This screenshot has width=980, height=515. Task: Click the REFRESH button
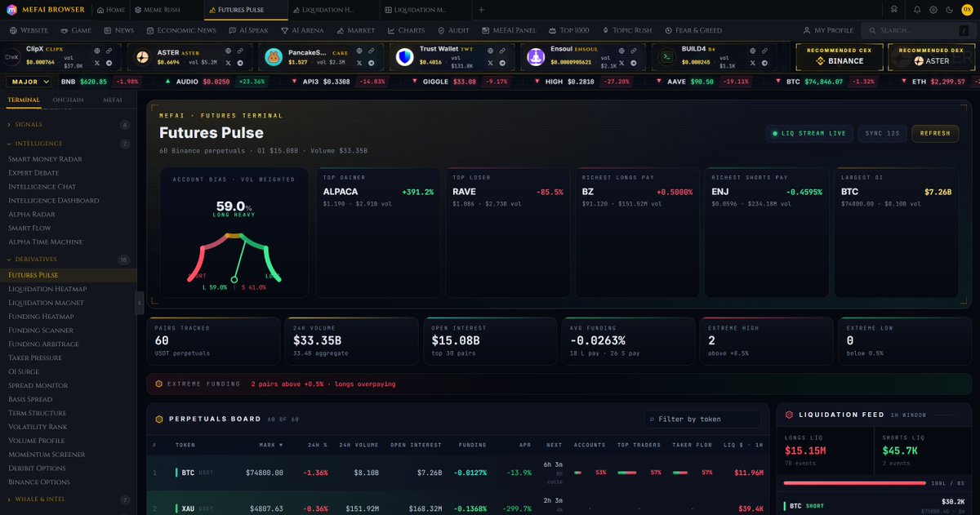pyautogui.click(x=935, y=133)
